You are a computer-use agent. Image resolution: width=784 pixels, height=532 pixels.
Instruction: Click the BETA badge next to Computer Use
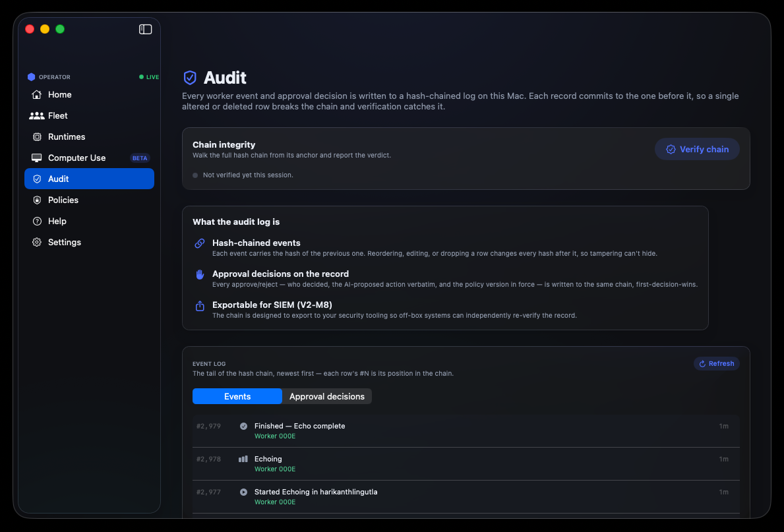click(140, 158)
